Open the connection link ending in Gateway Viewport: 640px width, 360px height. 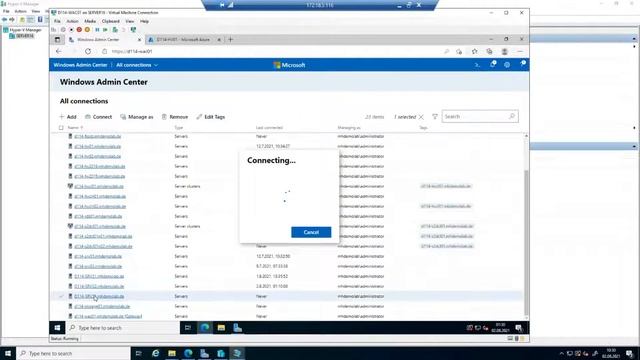108,316
